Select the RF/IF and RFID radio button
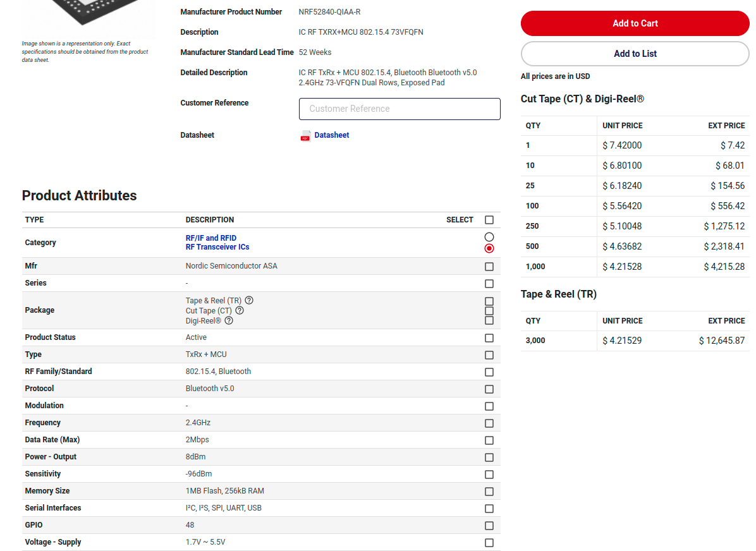 pyautogui.click(x=489, y=237)
